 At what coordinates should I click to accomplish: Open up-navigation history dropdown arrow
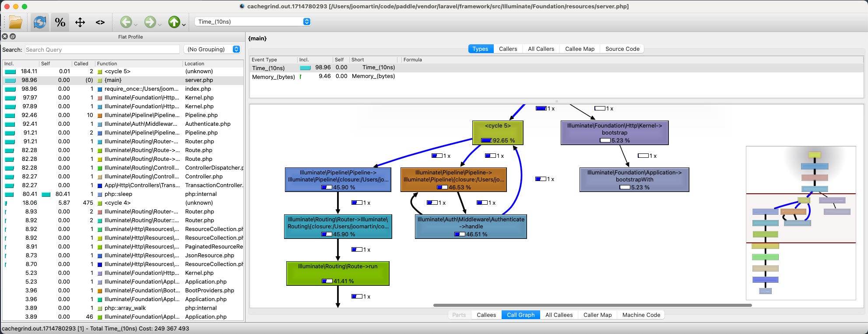click(x=184, y=25)
